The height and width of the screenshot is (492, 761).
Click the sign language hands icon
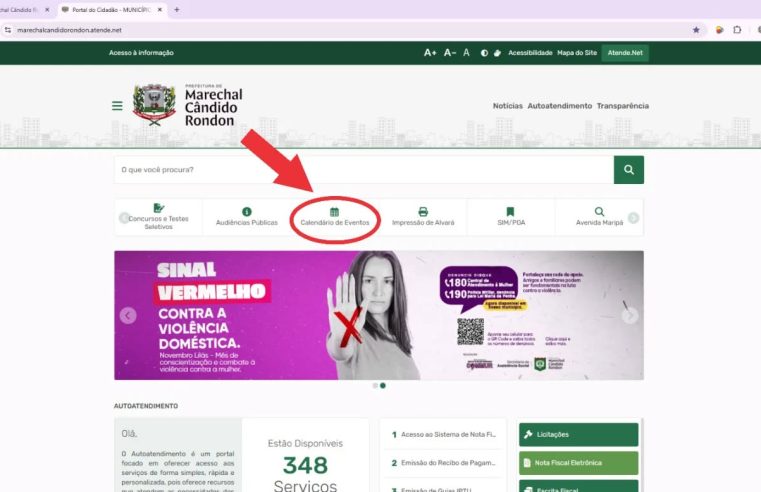(497, 53)
